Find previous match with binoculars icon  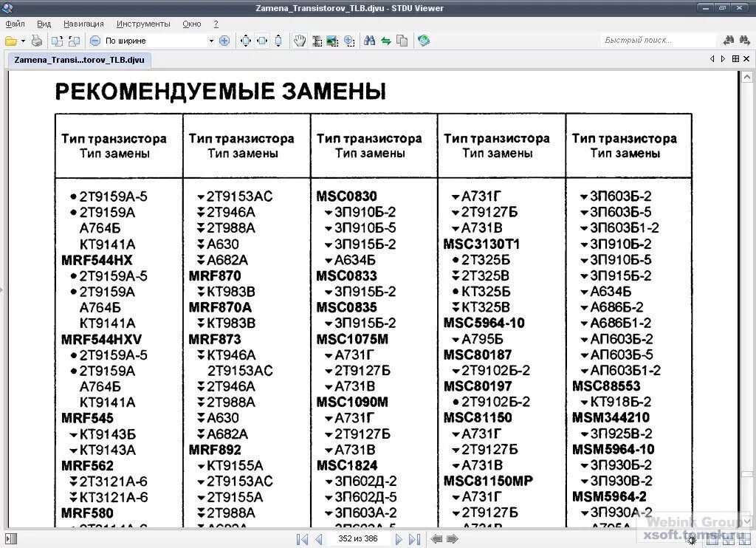729,41
